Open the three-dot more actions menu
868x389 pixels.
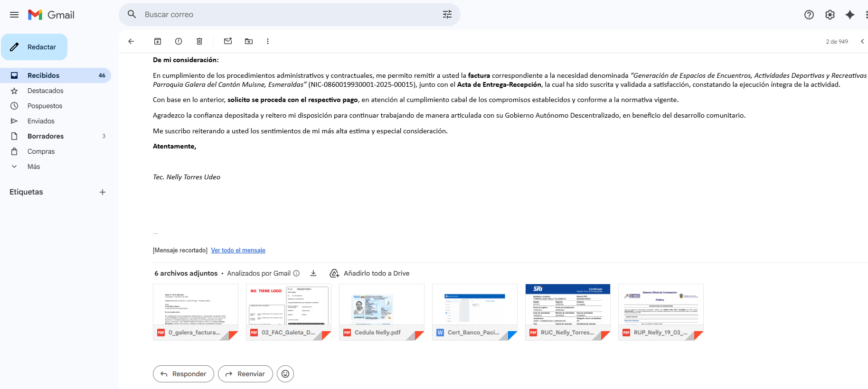[x=268, y=41]
